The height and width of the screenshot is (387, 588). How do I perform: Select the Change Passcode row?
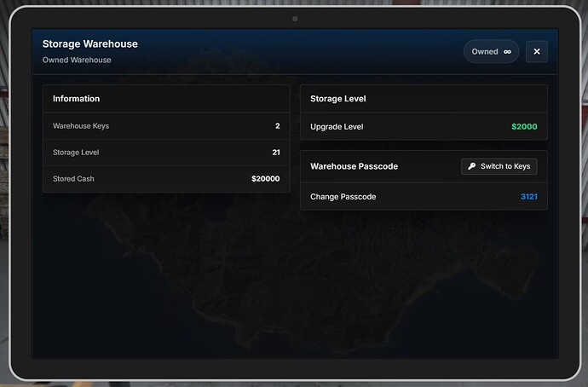[x=424, y=197]
